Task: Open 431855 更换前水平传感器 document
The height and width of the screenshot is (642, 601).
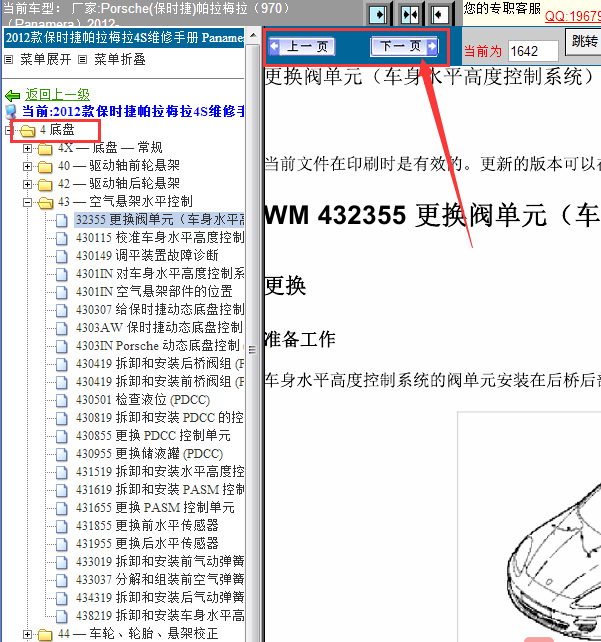Action: click(x=147, y=526)
